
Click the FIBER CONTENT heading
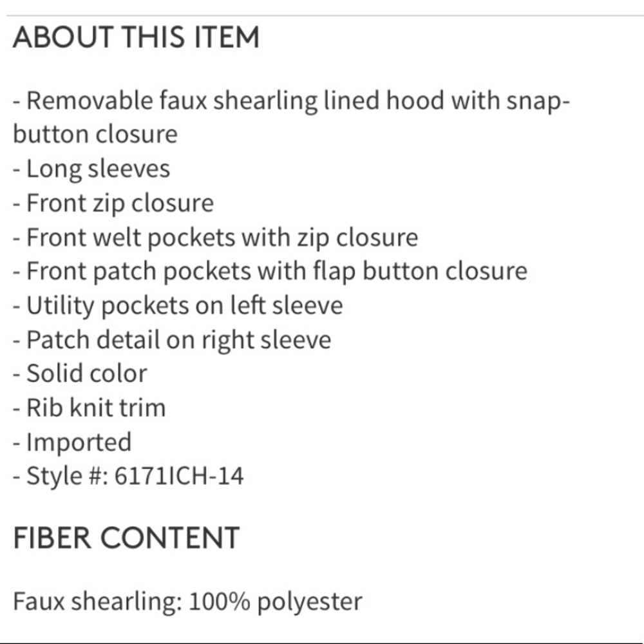[x=126, y=538]
